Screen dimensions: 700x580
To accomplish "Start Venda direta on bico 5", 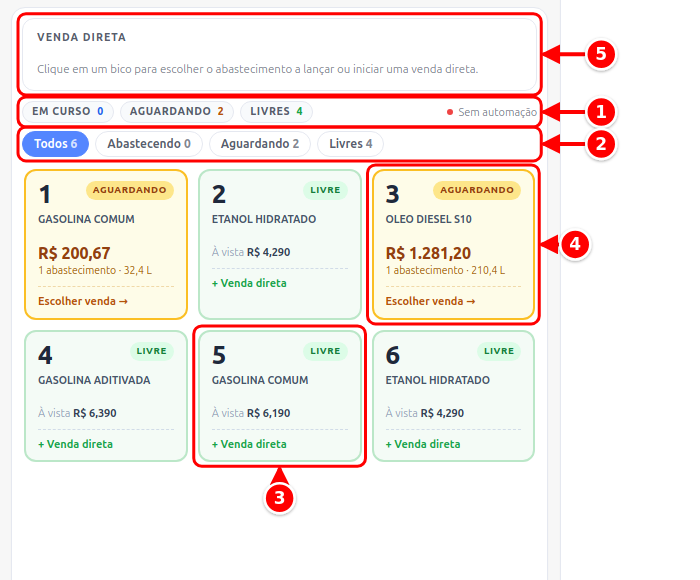I will pos(249,444).
